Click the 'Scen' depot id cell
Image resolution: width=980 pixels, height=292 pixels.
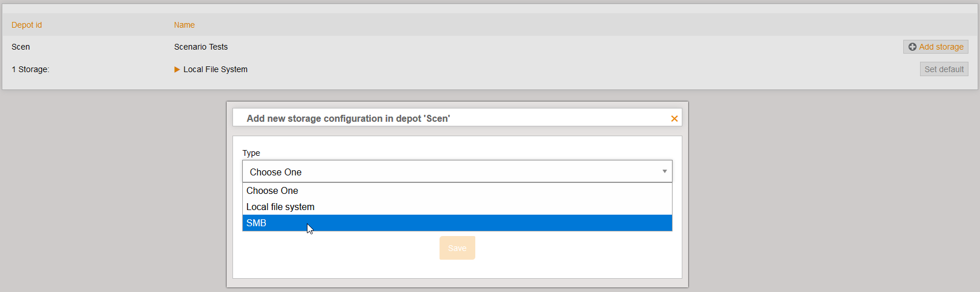21,47
